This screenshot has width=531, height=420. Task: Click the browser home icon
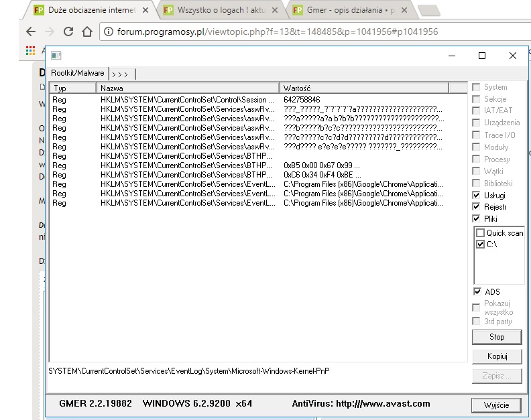point(86,31)
